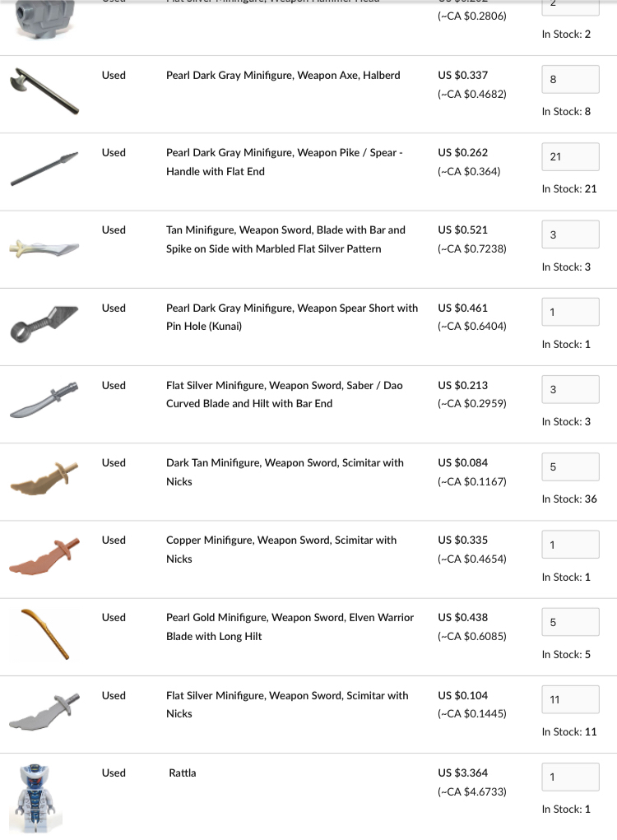Open the Flat Silver Saber image
The width and height of the screenshot is (617, 840).
[x=44, y=400]
